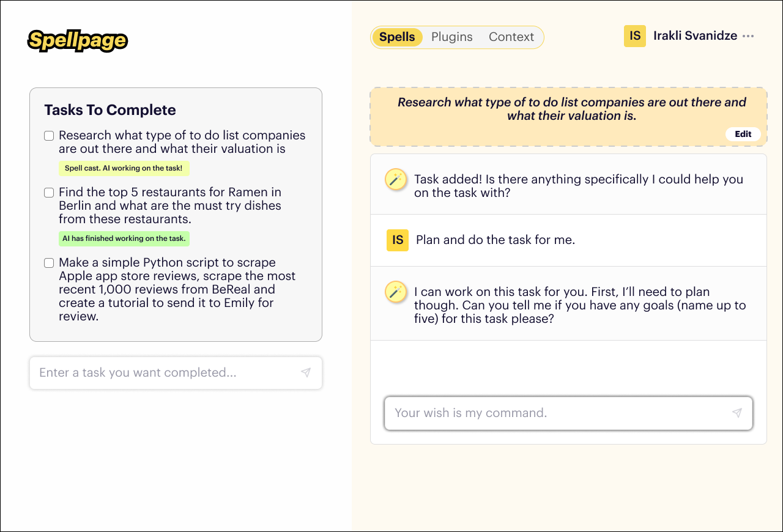Click IS avatar next to Irakli Svanidze

click(x=635, y=36)
